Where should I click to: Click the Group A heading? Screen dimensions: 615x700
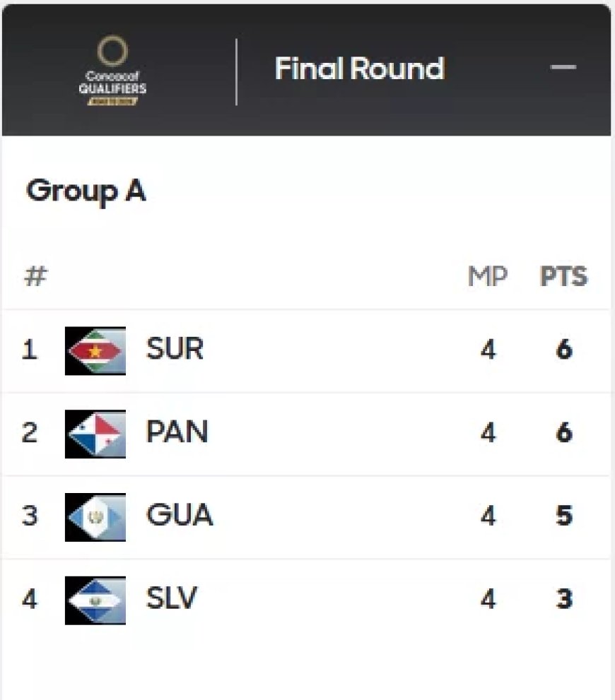pyautogui.click(x=86, y=191)
